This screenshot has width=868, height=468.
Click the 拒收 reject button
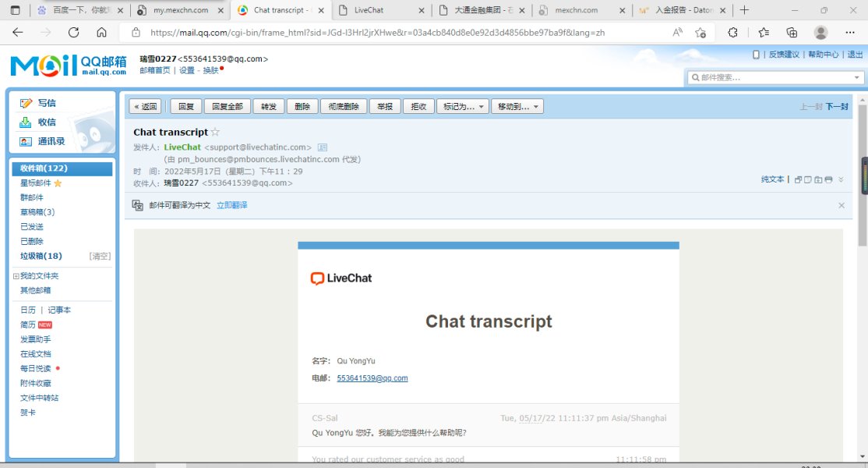point(418,106)
